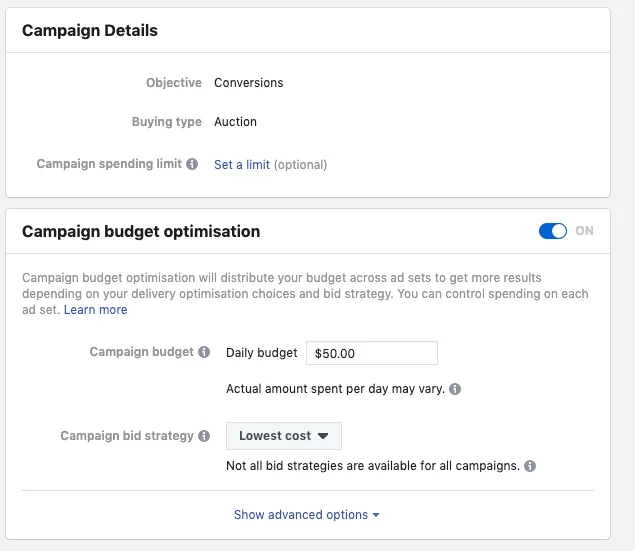Select the 'Daily budget' label

click(x=262, y=353)
